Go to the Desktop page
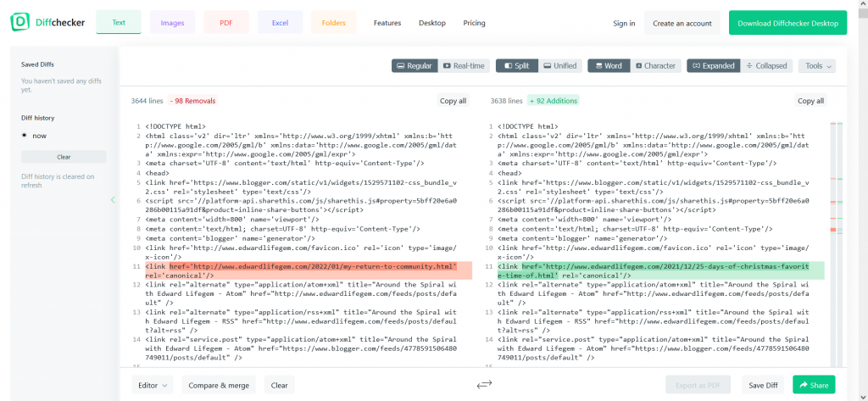The image size is (868, 401). click(432, 23)
